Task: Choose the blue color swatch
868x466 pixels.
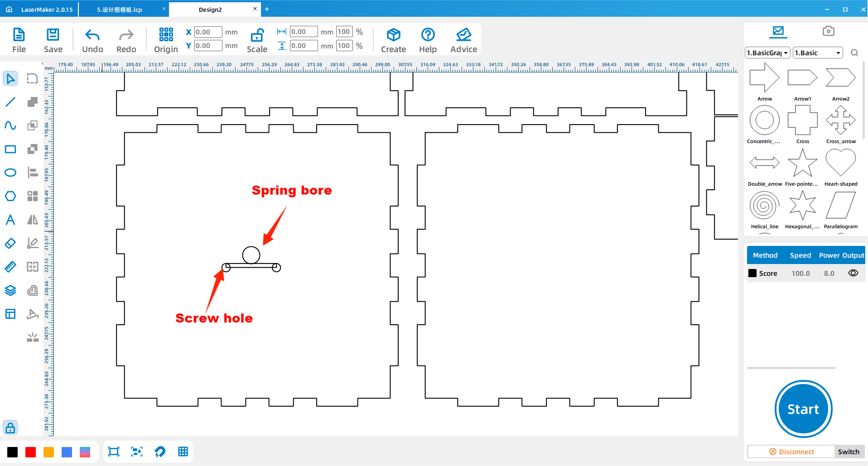Action: click(x=67, y=452)
